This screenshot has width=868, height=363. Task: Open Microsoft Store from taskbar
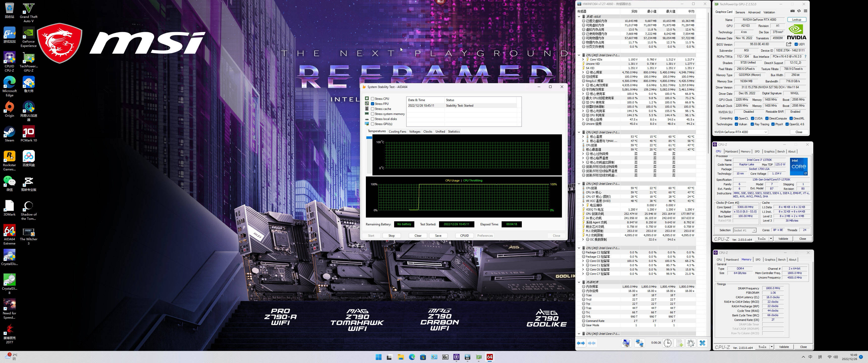(x=423, y=357)
